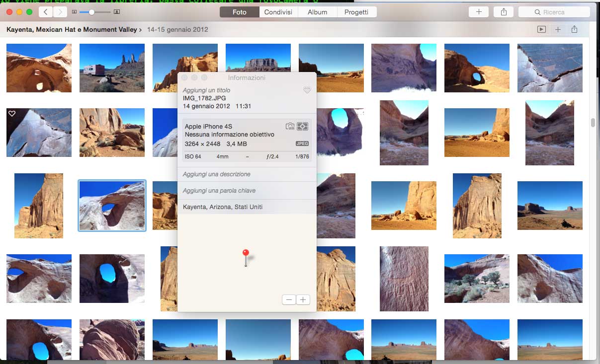The height and width of the screenshot is (364, 600).
Task: Select the camper trailer photo thumbnail
Action: (x=112, y=68)
